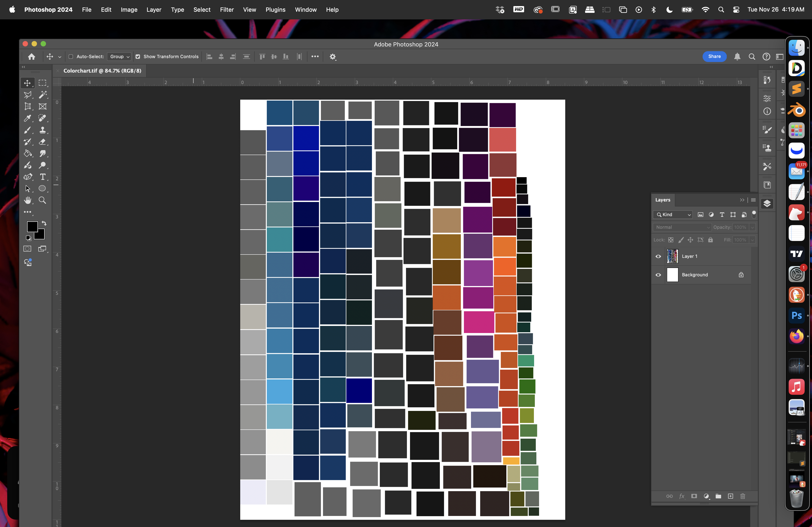Toggle shape layer filter button

click(x=733, y=215)
